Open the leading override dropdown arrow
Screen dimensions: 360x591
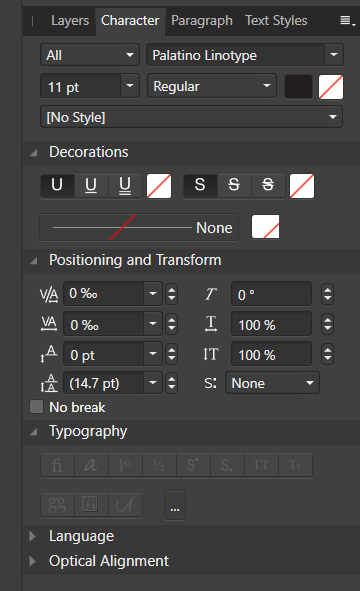coord(153,383)
